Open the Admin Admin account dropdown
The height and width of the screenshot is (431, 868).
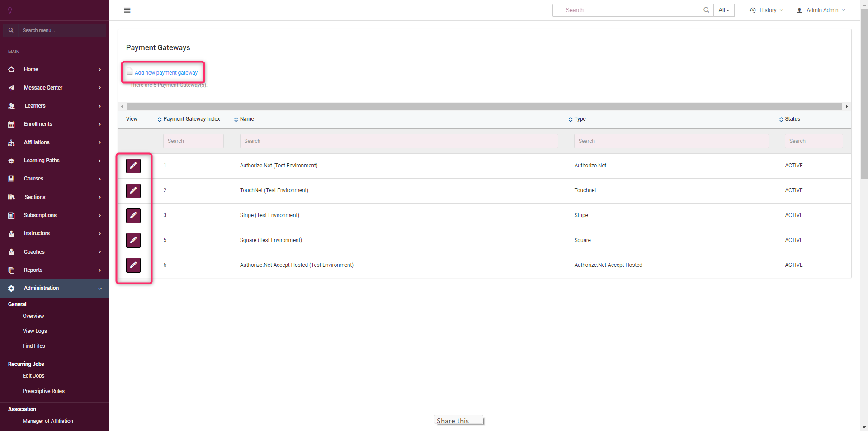[821, 10]
